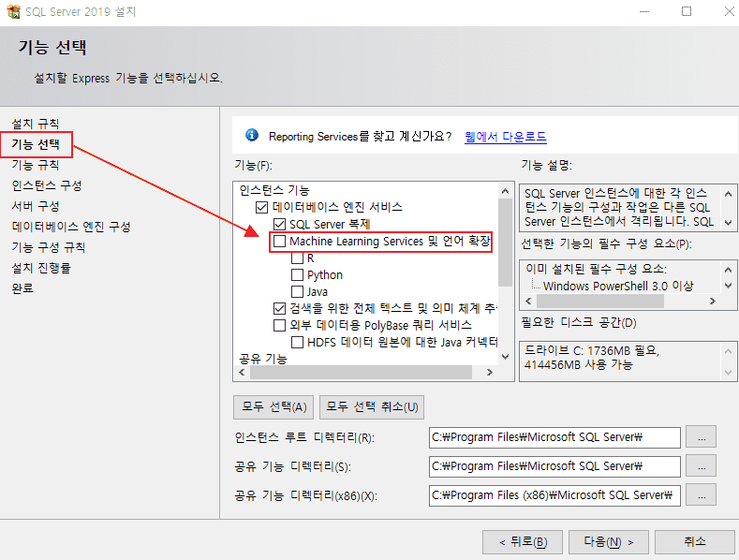Screen dimensions: 739x560
Task: Browse for 공유 기능 디렉터리(S) folder
Action: (x=702, y=466)
